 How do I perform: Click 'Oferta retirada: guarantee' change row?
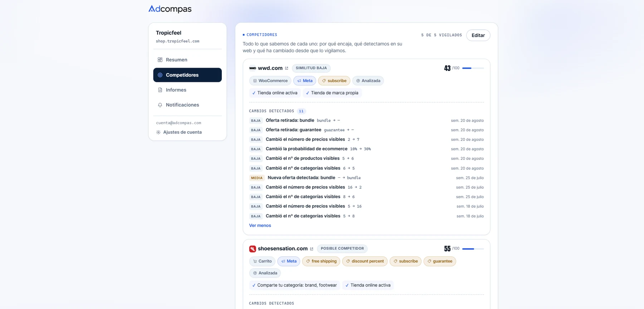pyautogui.click(x=366, y=130)
